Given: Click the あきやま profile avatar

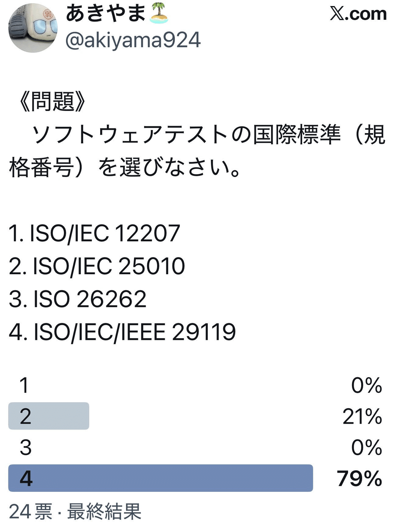Looking at the screenshot, I should [x=33, y=28].
